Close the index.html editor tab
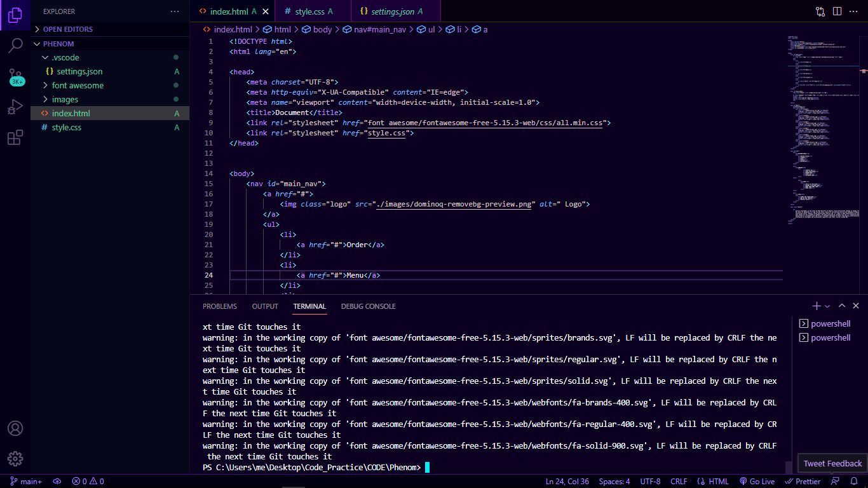Viewport: 868px width, 488px height. click(x=265, y=11)
